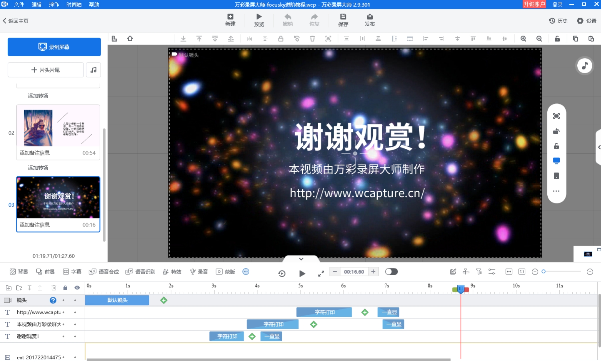The image size is (601, 364).
Task: Open 设置 settings
Action: [x=587, y=21]
